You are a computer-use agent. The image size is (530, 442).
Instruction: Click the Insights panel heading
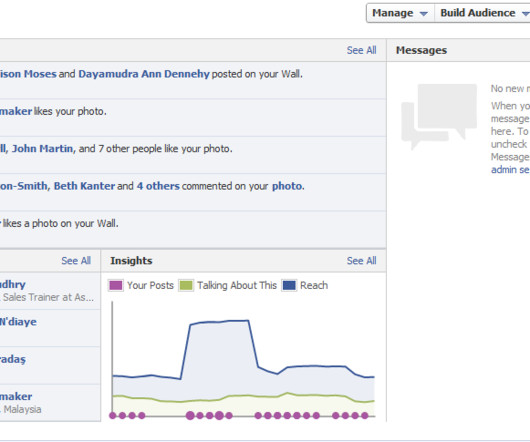[x=131, y=261]
